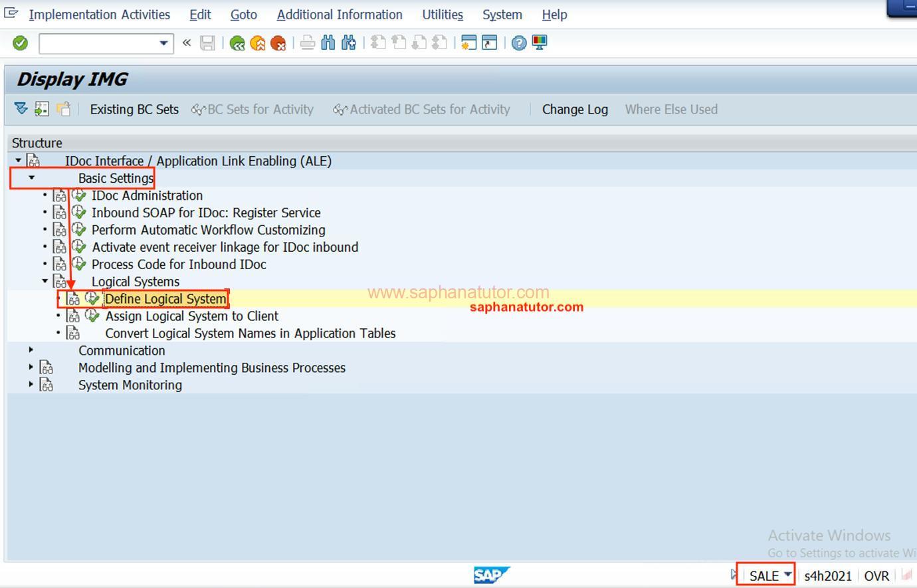Collapse the Logical Systems node
This screenshot has width=917, height=588.
click(x=45, y=281)
